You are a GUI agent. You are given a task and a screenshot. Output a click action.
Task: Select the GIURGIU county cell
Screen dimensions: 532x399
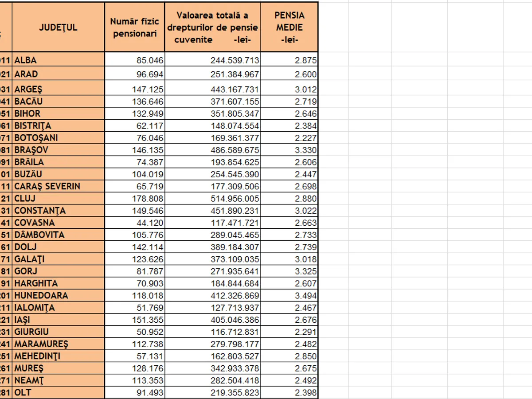pyautogui.click(x=58, y=332)
